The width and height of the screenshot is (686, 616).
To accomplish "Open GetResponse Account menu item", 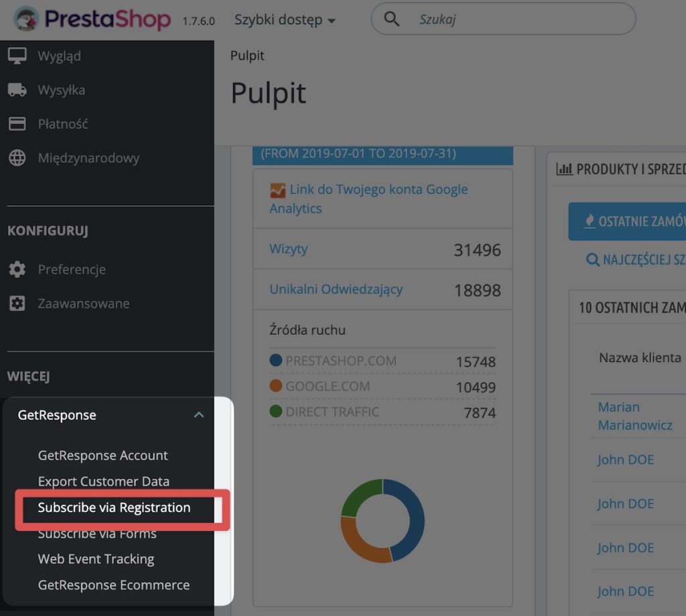I will tap(102, 455).
